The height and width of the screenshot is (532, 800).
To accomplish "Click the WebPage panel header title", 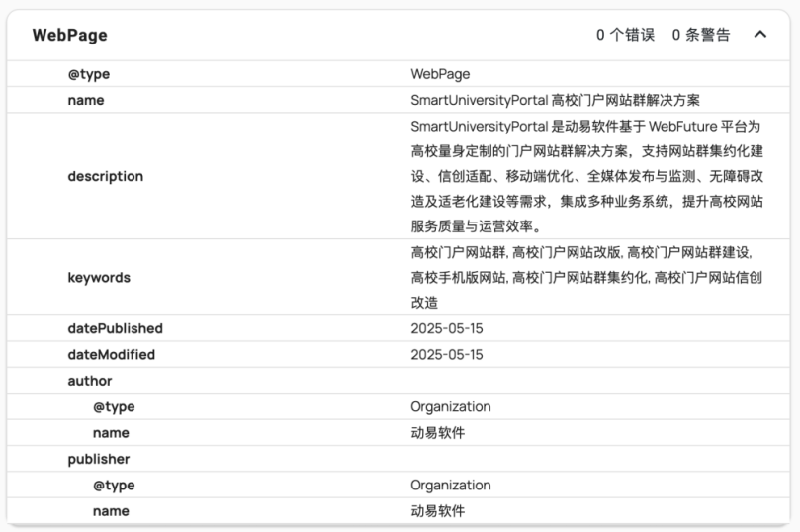I will click(69, 35).
